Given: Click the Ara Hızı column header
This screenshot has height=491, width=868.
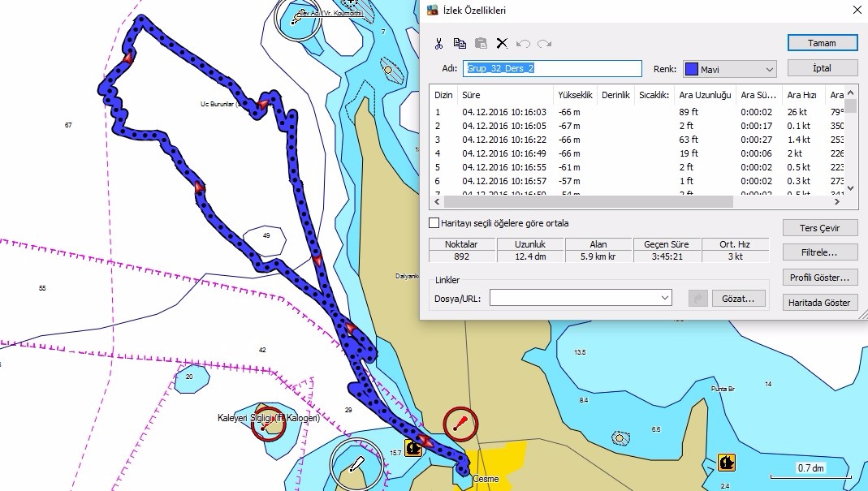Looking at the screenshot, I should [802, 95].
